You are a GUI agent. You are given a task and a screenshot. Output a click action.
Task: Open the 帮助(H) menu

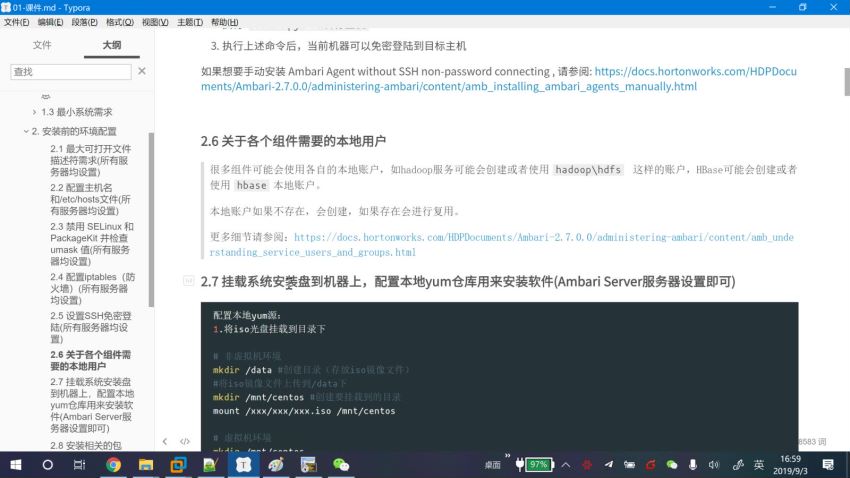point(224,22)
